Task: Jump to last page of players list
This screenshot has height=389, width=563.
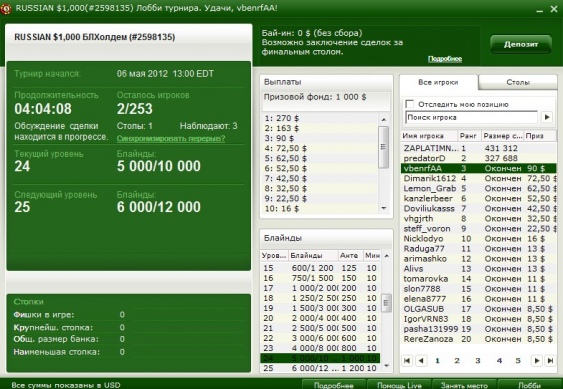Action: tap(550, 361)
